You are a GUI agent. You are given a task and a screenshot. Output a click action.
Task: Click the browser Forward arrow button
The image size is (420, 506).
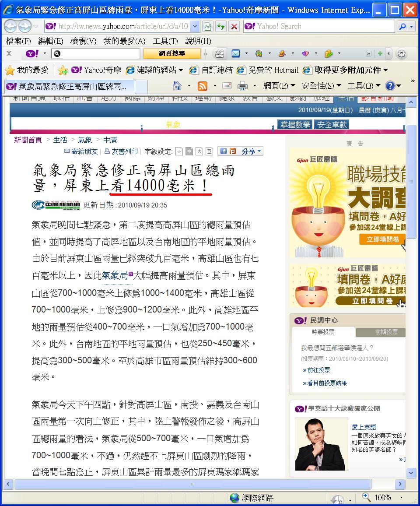click(x=25, y=26)
